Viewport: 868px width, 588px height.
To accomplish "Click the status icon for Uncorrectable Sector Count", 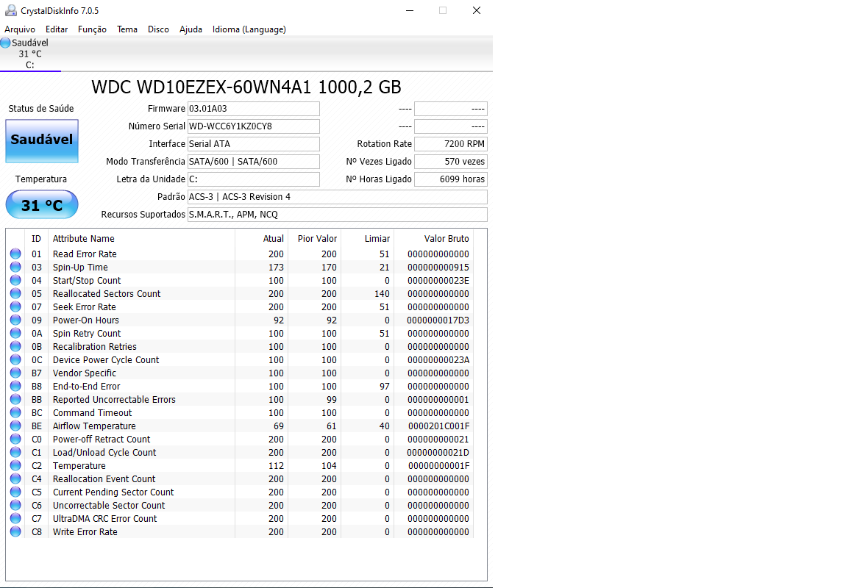I will click(x=15, y=506).
